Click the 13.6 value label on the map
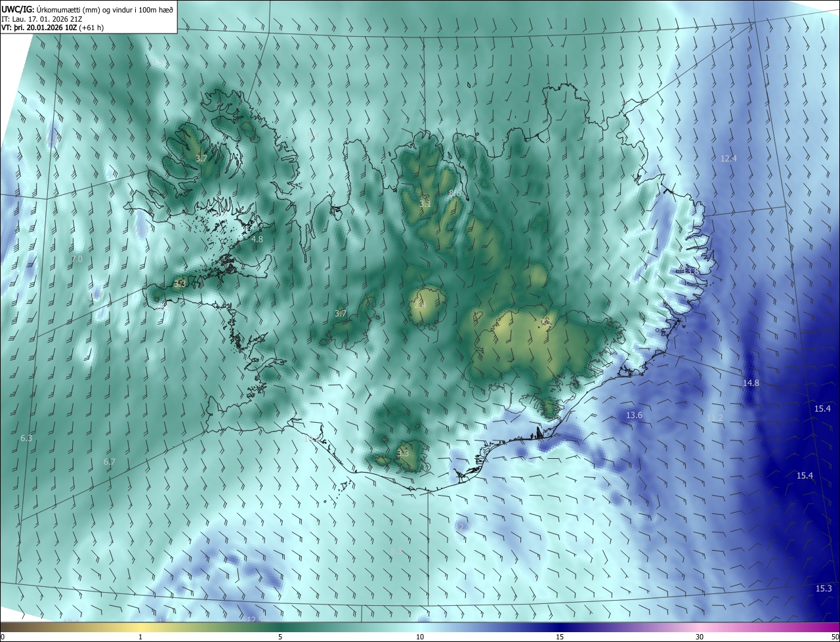 click(x=634, y=415)
